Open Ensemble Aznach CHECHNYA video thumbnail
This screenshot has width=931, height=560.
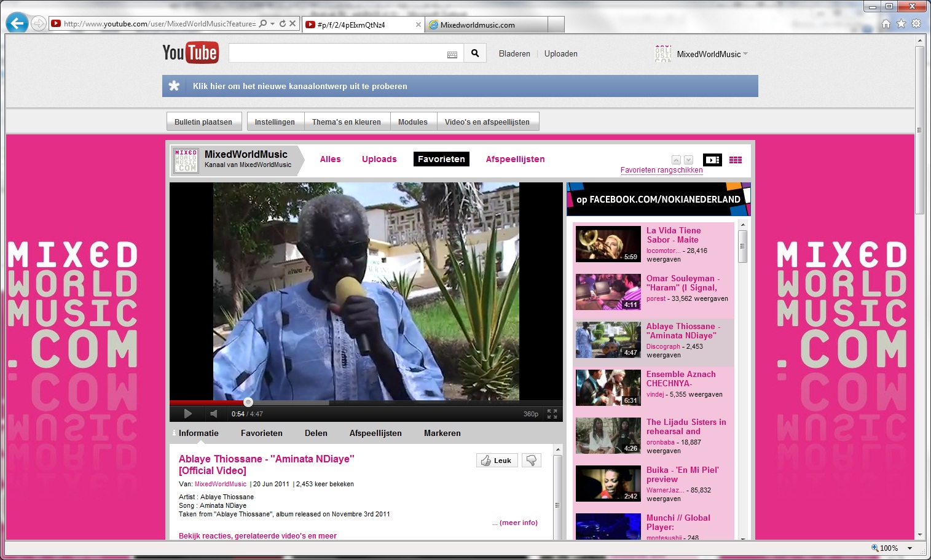[608, 387]
